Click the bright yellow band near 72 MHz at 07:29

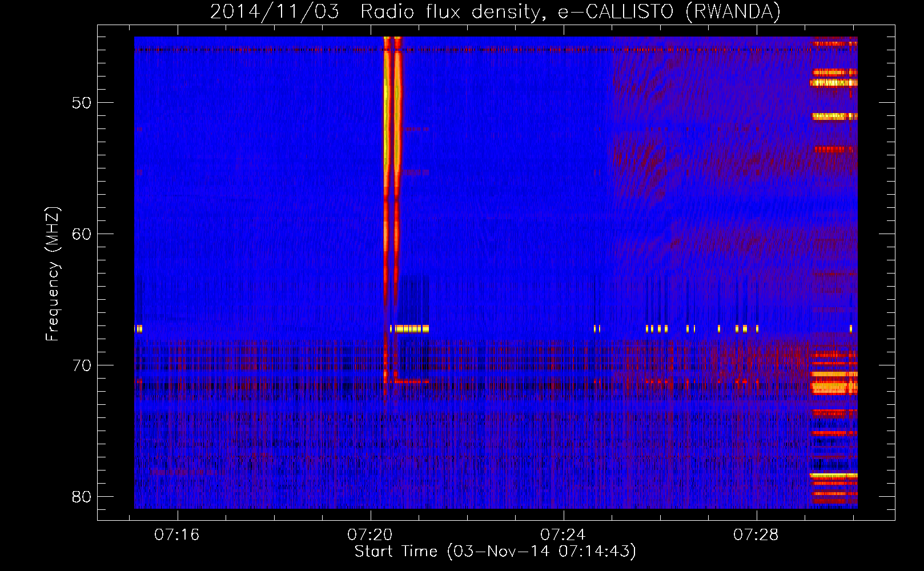pos(834,388)
